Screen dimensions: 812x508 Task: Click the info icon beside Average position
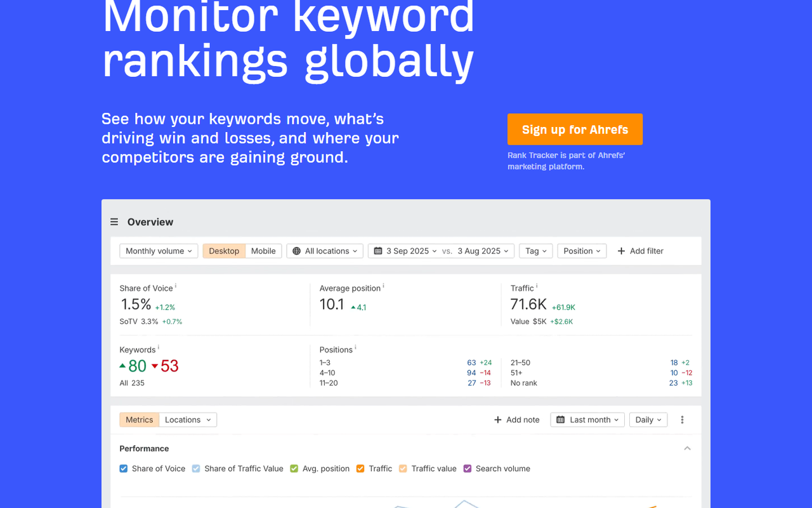[x=384, y=286]
